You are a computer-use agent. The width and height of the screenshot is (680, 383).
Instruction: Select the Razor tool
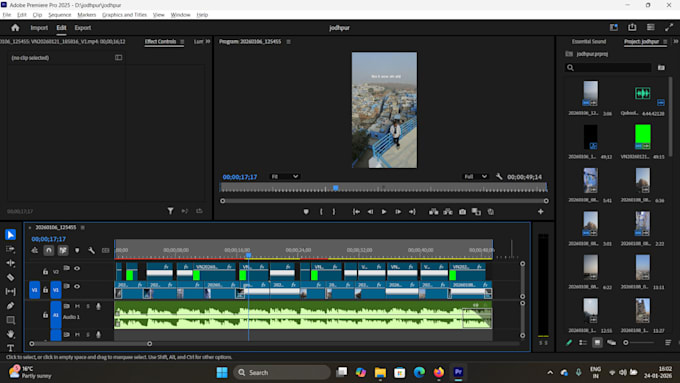coord(10,278)
